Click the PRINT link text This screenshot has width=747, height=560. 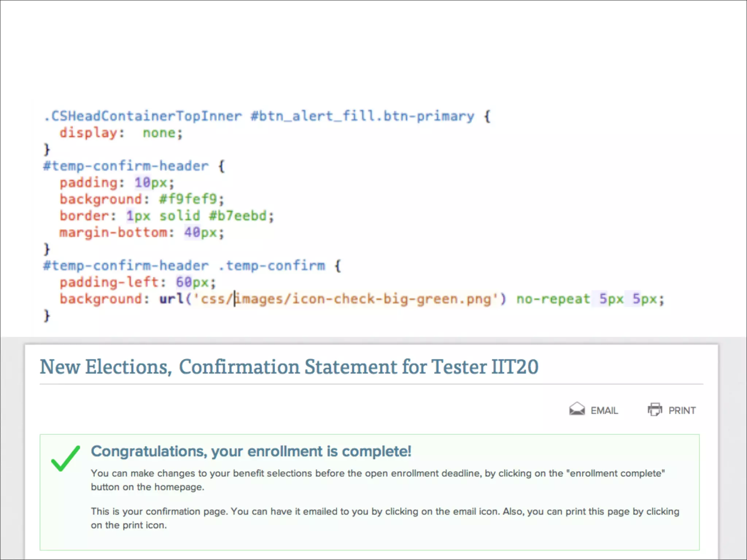click(x=682, y=411)
